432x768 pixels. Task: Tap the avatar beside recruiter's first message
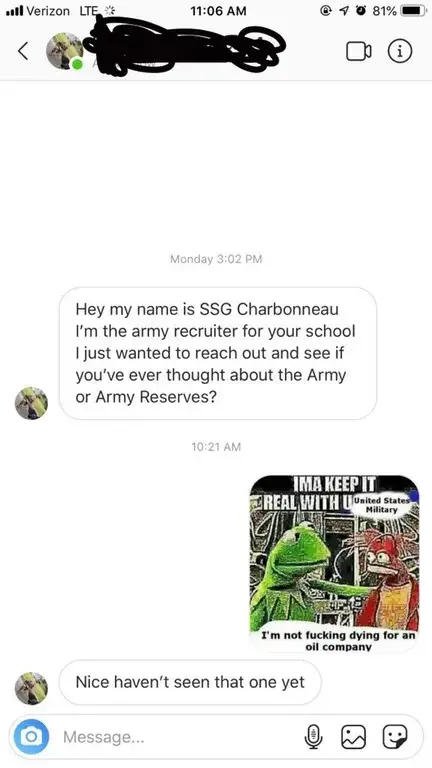(31, 403)
